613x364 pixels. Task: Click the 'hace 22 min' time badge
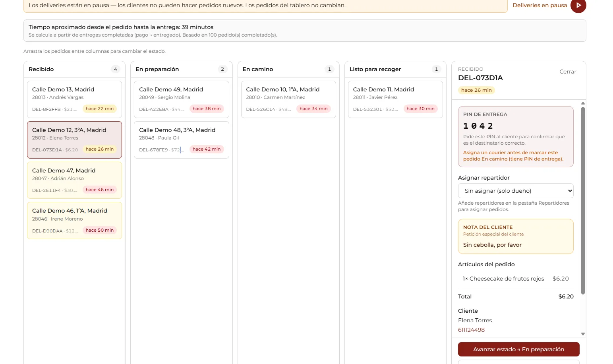click(100, 108)
